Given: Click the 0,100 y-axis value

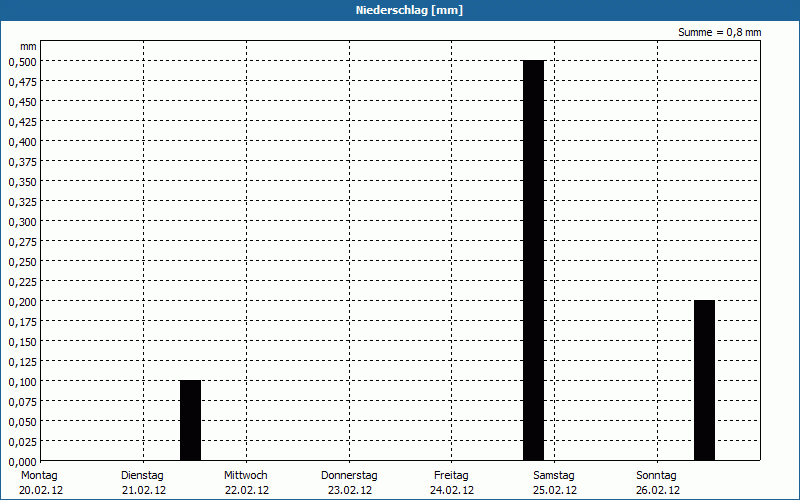Looking at the screenshot, I should point(22,382).
